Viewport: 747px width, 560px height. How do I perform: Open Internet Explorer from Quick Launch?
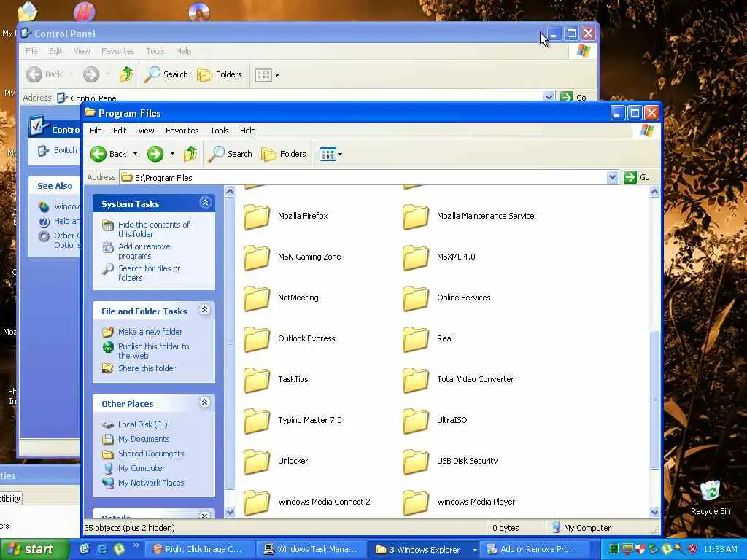pos(102,550)
